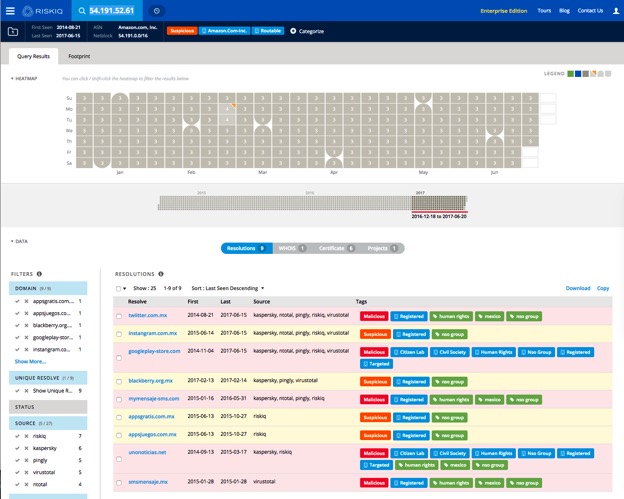This screenshot has height=499, width=624.
Task: Collapse the Unique Resolve filter group
Action: pyautogui.click(x=48, y=378)
